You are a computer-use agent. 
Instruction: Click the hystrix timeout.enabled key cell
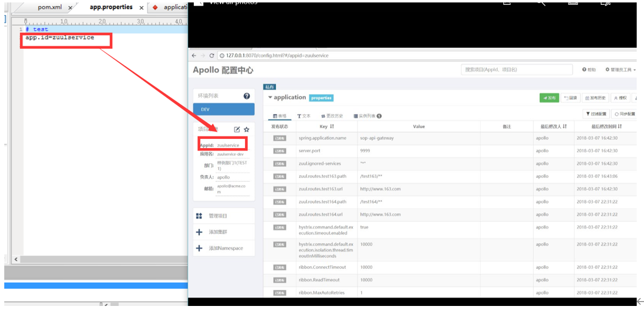click(327, 230)
